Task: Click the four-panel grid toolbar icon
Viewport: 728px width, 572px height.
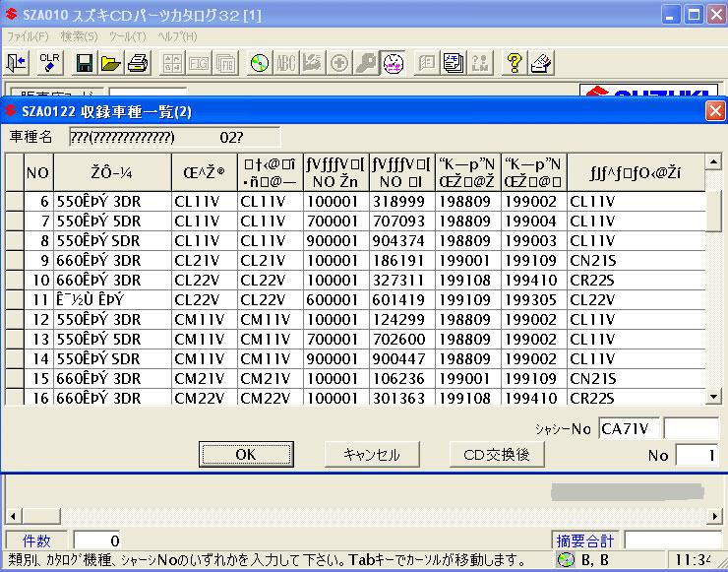Action: pos(172,62)
